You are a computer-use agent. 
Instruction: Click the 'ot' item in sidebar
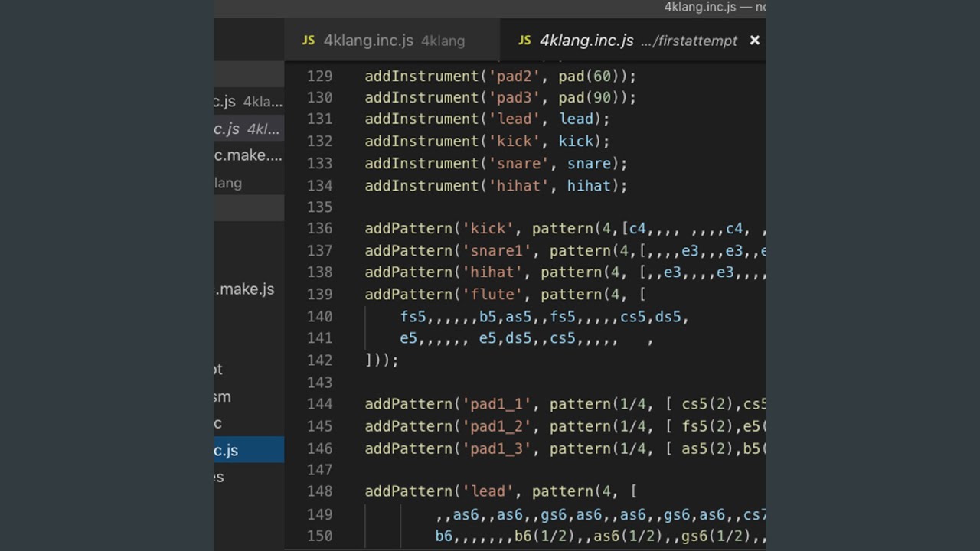click(219, 369)
